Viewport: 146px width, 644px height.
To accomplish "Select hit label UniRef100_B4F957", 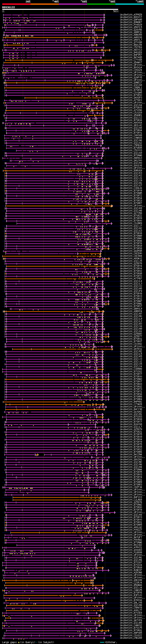I will (131, 55).
